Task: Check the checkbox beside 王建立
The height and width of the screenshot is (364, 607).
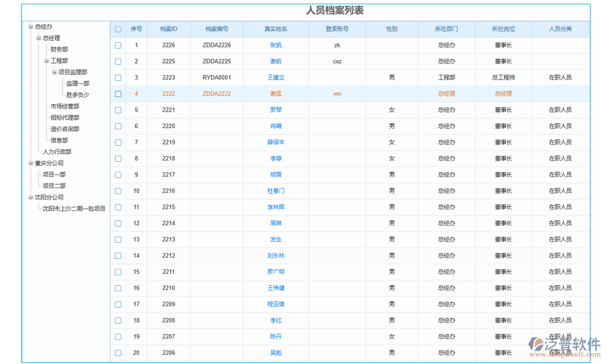Action: click(x=118, y=77)
